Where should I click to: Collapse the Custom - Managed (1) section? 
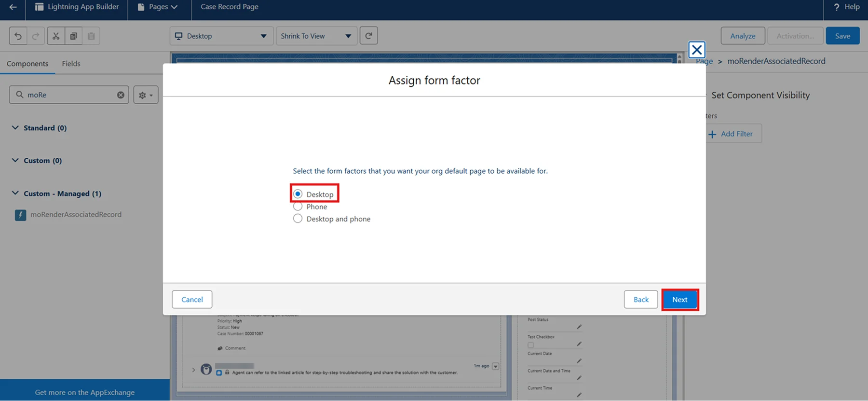pos(15,193)
